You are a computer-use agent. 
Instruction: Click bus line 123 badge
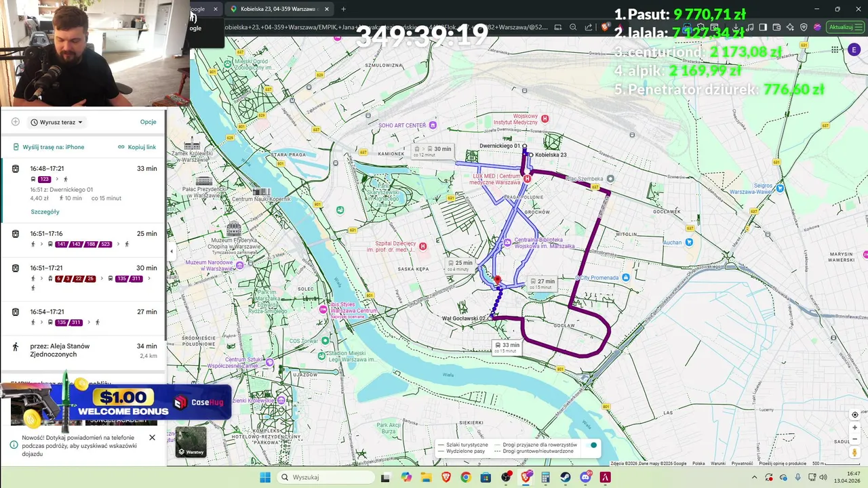(x=44, y=180)
